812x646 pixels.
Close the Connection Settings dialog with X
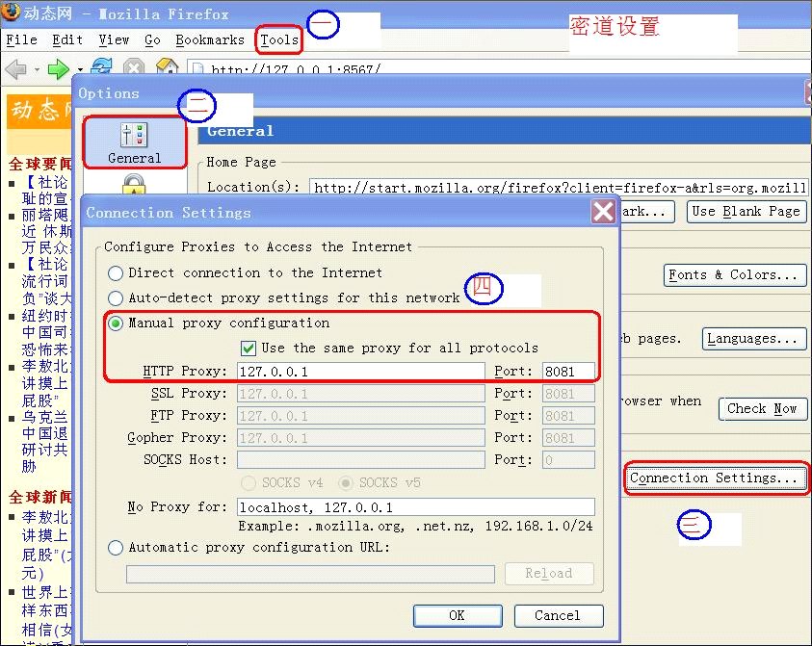click(603, 212)
